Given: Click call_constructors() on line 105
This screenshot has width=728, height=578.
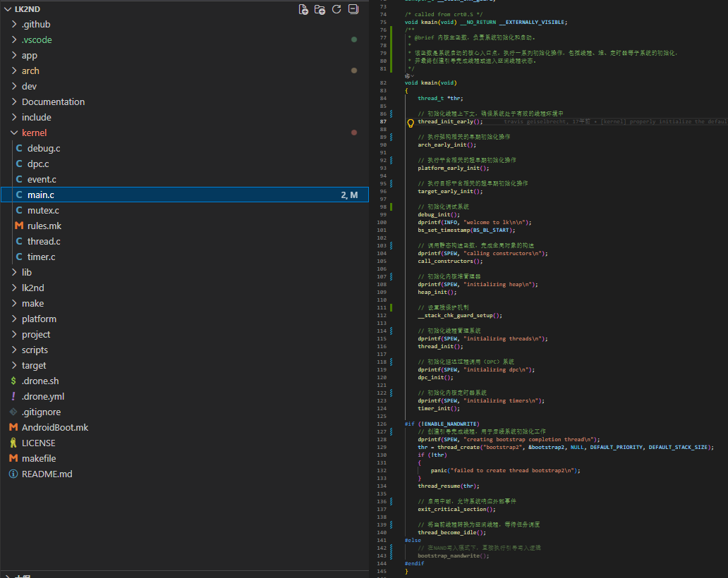Looking at the screenshot, I should click(450, 262).
